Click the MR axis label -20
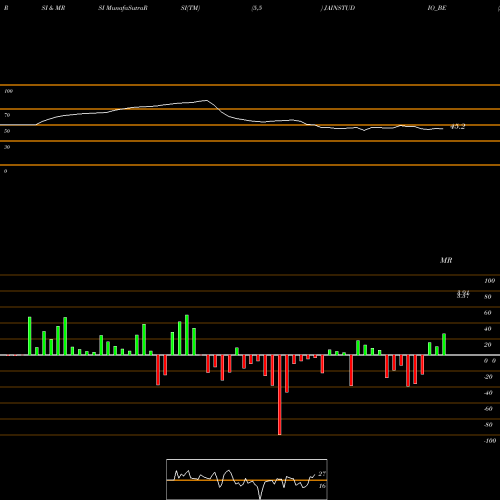 click(x=488, y=377)
